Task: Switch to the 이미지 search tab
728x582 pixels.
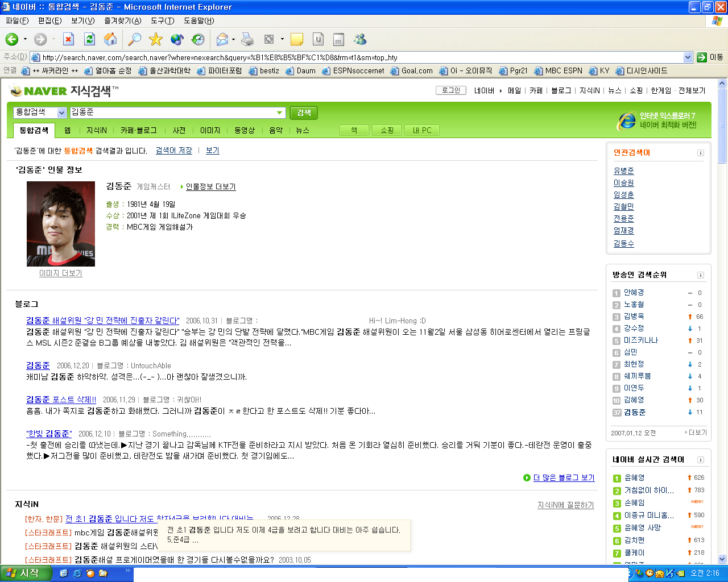Action: click(210, 130)
